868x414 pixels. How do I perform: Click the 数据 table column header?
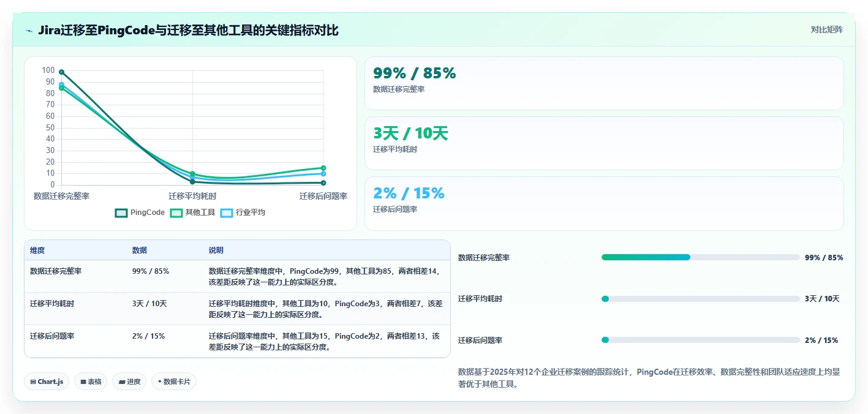(x=140, y=250)
